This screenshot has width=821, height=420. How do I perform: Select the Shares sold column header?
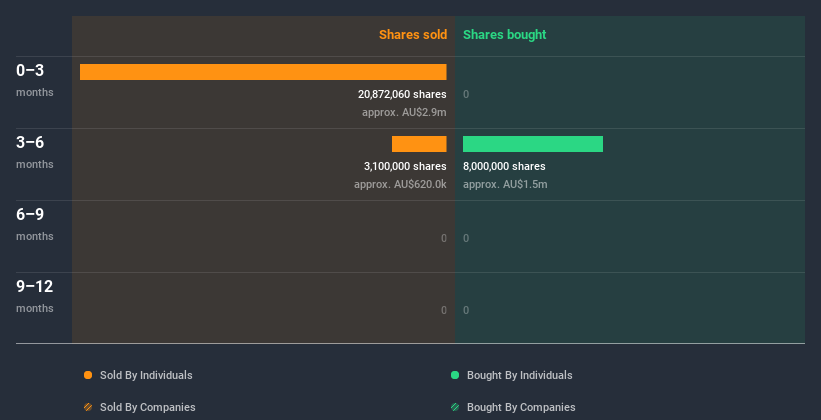pyautogui.click(x=413, y=35)
